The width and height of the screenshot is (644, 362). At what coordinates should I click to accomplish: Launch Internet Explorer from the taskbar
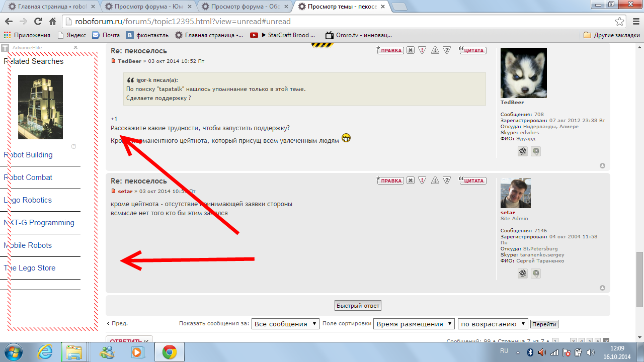44,352
